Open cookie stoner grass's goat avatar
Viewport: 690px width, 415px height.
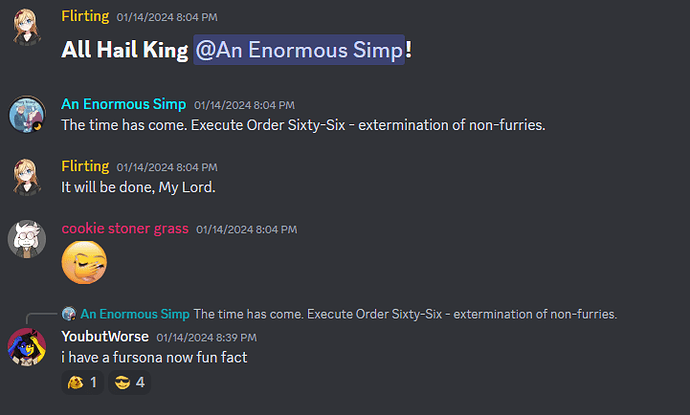point(27,239)
